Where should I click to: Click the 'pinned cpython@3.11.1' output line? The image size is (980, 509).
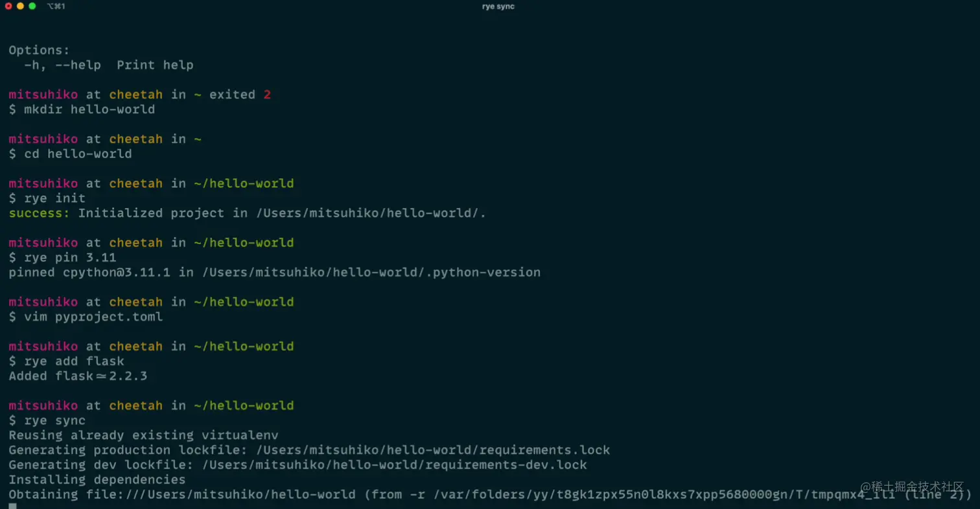[274, 273]
